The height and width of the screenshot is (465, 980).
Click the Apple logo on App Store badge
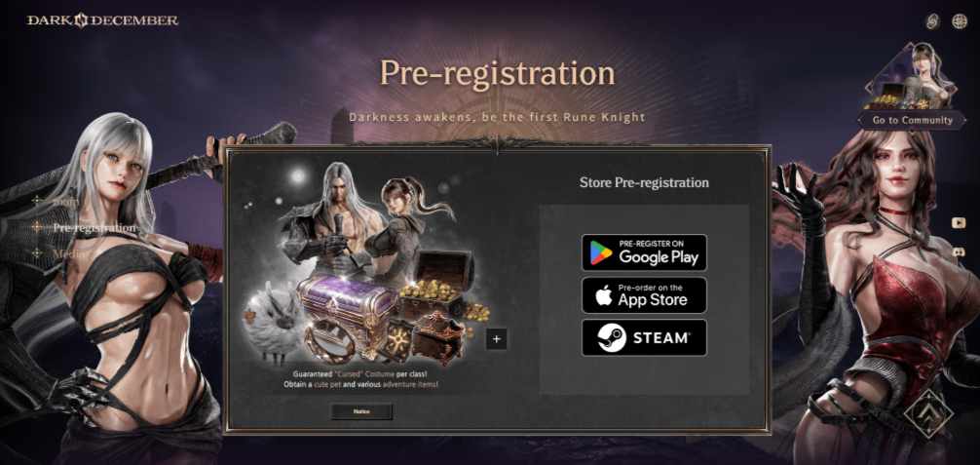tap(604, 295)
